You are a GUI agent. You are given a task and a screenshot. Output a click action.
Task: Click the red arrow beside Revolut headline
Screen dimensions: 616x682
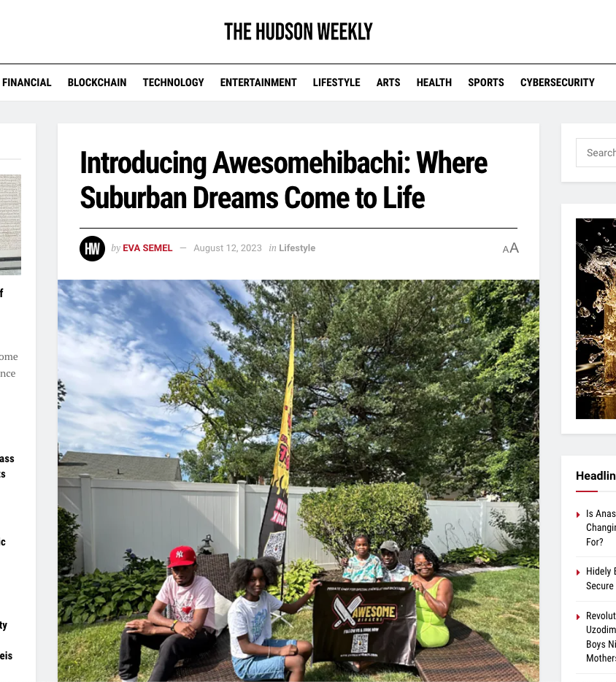(x=578, y=617)
